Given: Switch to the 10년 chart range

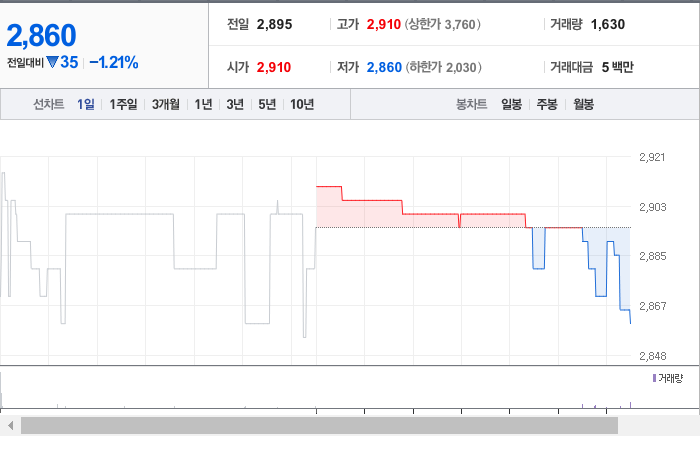Looking at the screenshot, I should [302, 104].
